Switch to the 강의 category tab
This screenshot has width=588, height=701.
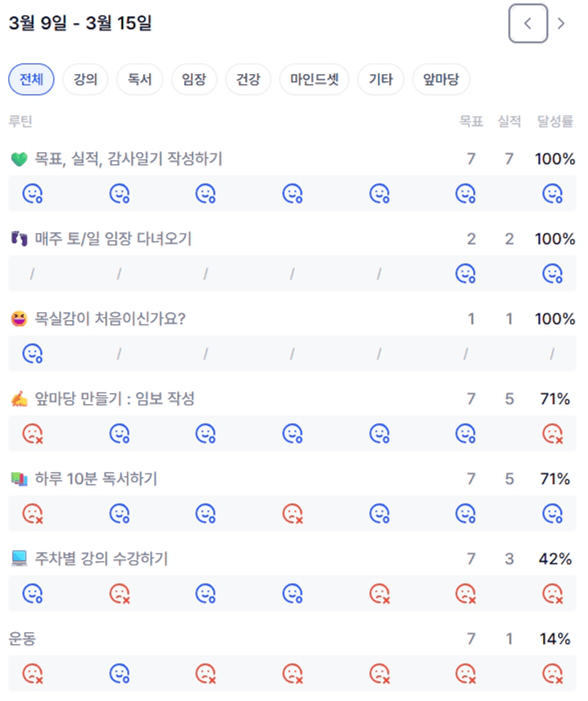click(85, 80)
